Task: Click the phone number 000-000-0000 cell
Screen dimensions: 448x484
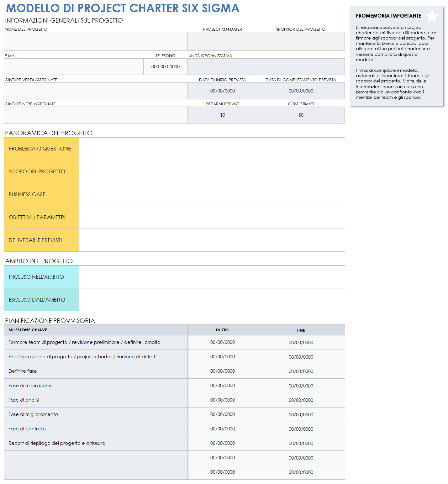Action: [166, 66]
